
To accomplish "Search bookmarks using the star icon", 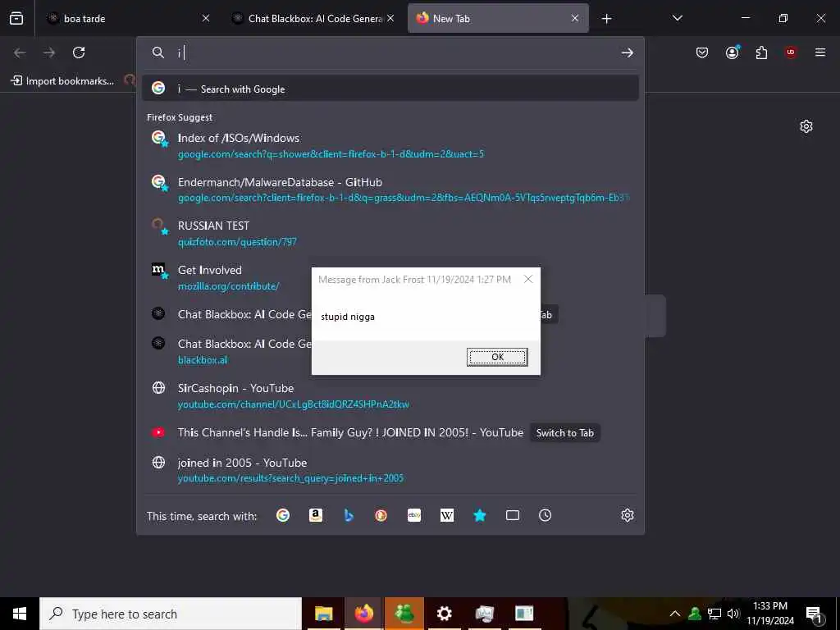I will (x=479, y=515).
